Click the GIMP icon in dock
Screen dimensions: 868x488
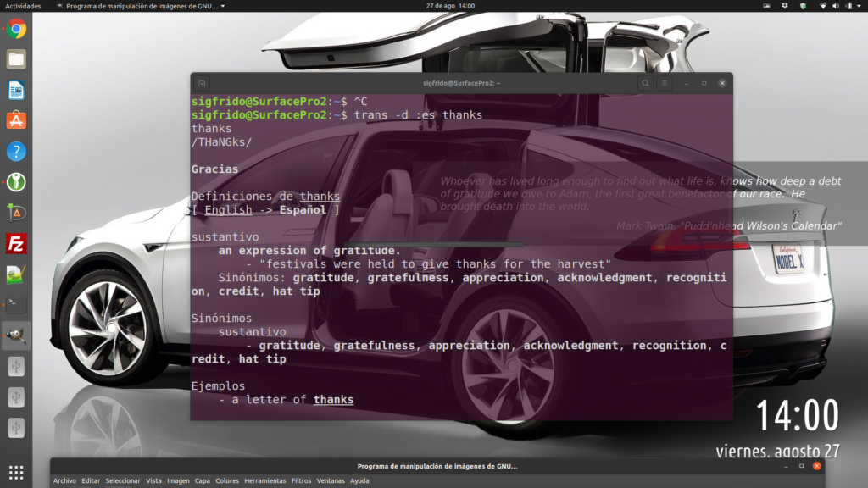16,335
